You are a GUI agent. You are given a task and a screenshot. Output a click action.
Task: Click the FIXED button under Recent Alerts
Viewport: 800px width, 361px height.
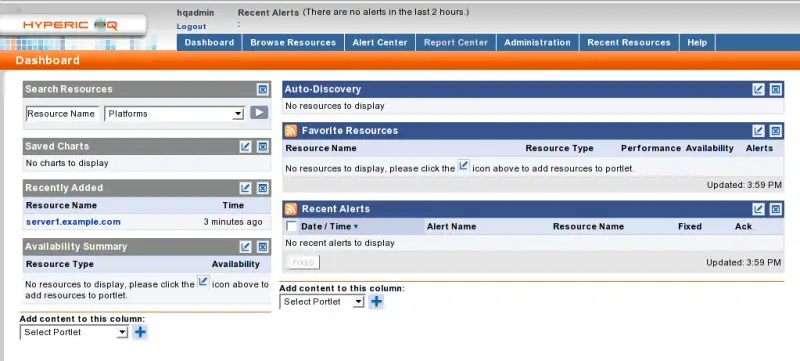pyautogui.click(x=303, y=263)
